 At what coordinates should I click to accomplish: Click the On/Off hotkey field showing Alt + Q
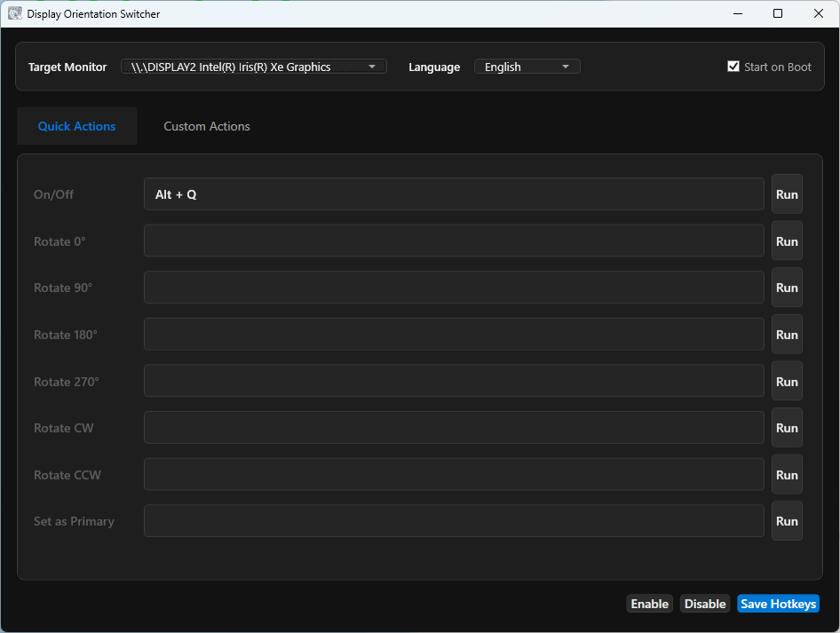(x=454, y=194)
